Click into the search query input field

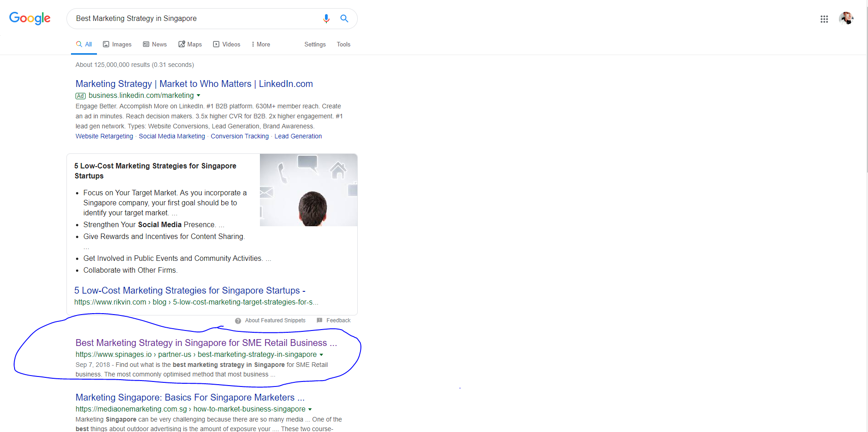click(196, 19)
